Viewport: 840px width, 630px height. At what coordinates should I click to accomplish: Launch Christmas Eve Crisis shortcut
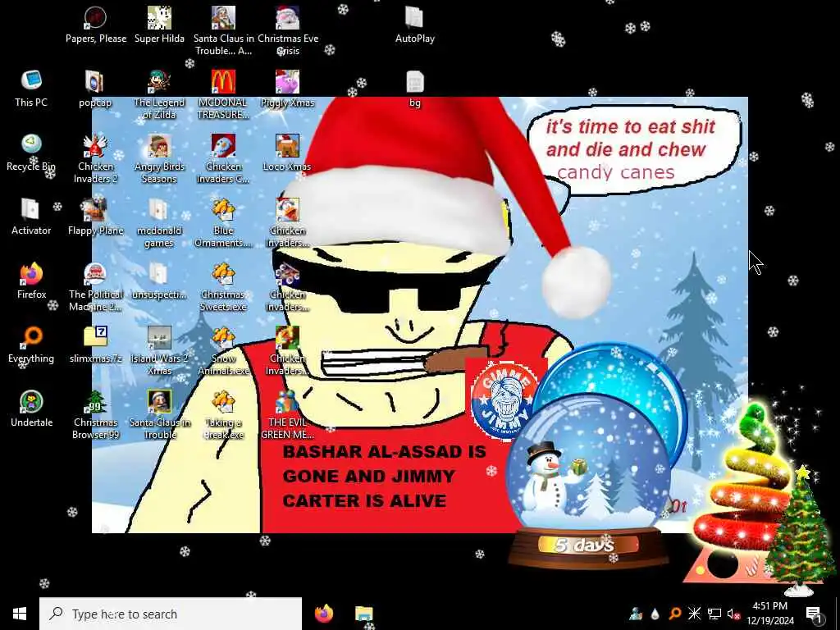[288, 31]
